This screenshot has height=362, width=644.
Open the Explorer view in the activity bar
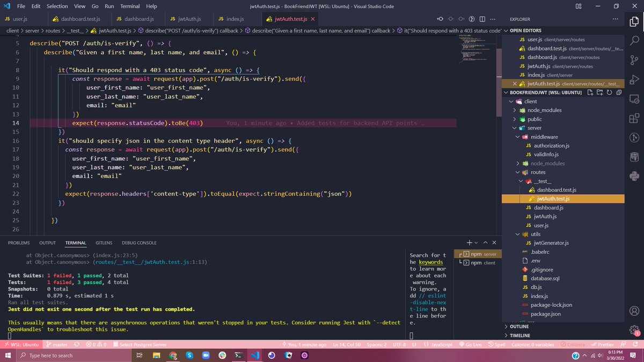tap(634, 20)
